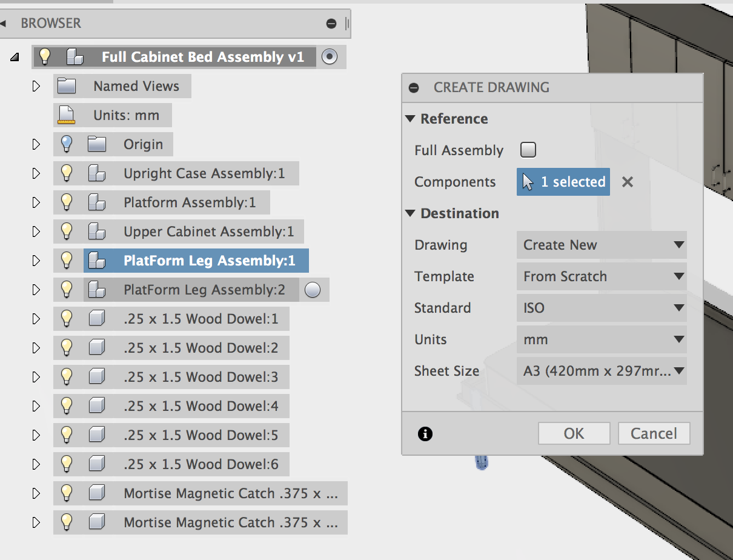Click the body icon next to .25 x 1.5 Wood Dowel:1

96,318
